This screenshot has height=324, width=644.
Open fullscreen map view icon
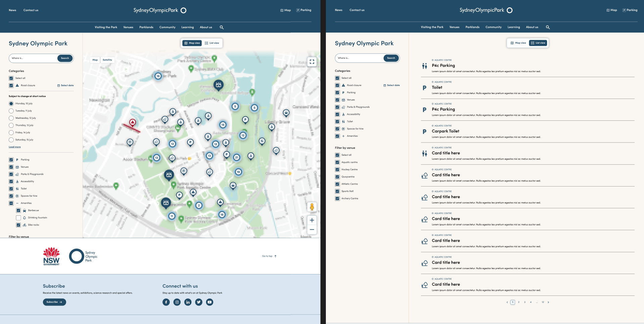(312, 62)
